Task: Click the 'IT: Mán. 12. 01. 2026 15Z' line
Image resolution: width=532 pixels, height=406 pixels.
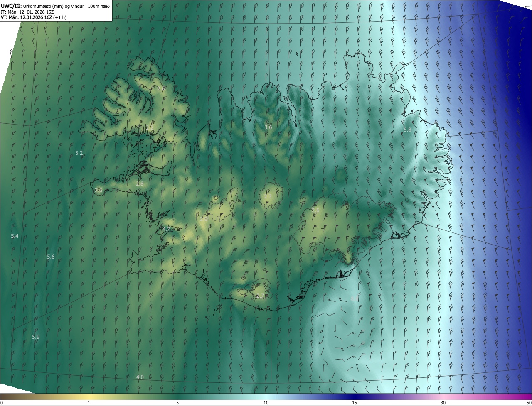Action: tap(27, 12)
